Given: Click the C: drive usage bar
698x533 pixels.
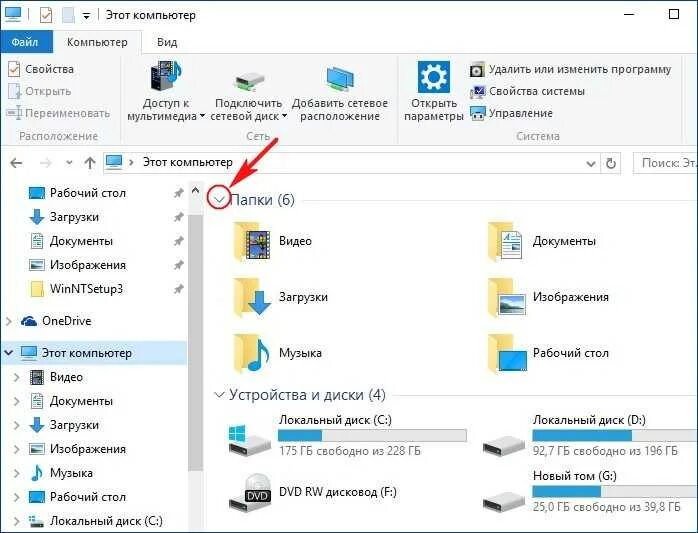Looking at the screenshot, I should 372,435.
